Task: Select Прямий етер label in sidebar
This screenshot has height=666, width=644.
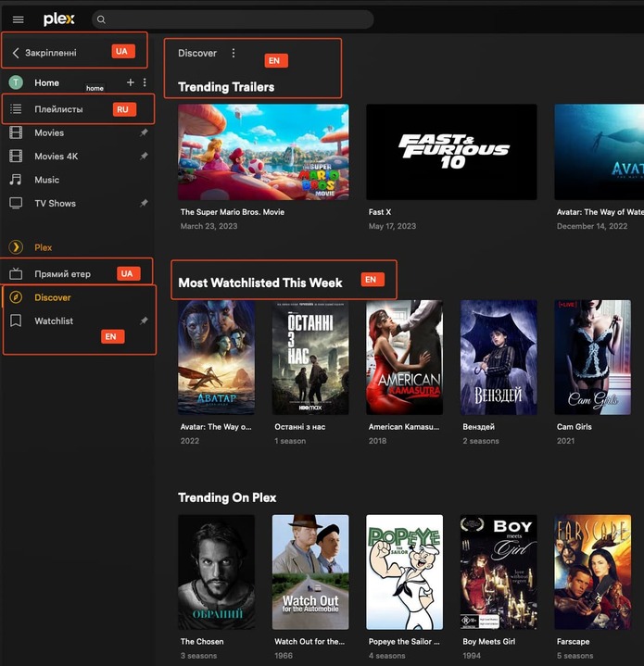Action: 62,274
